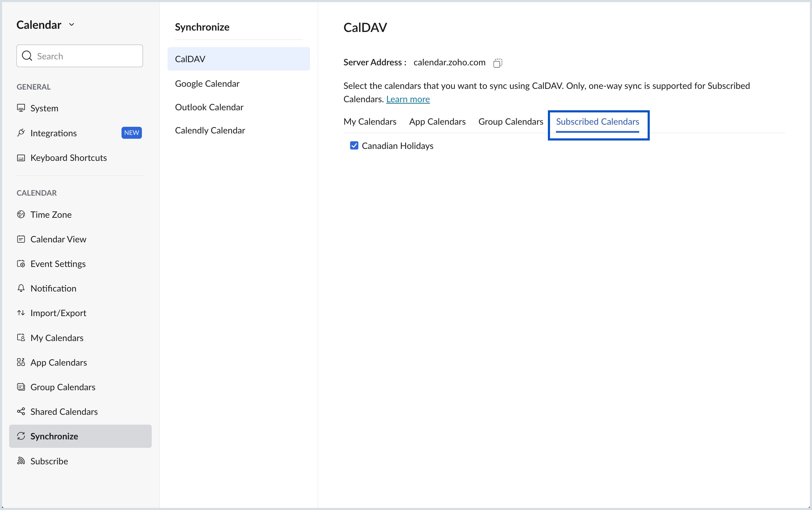Click the Keyboard Shortcuts icon

21,158
